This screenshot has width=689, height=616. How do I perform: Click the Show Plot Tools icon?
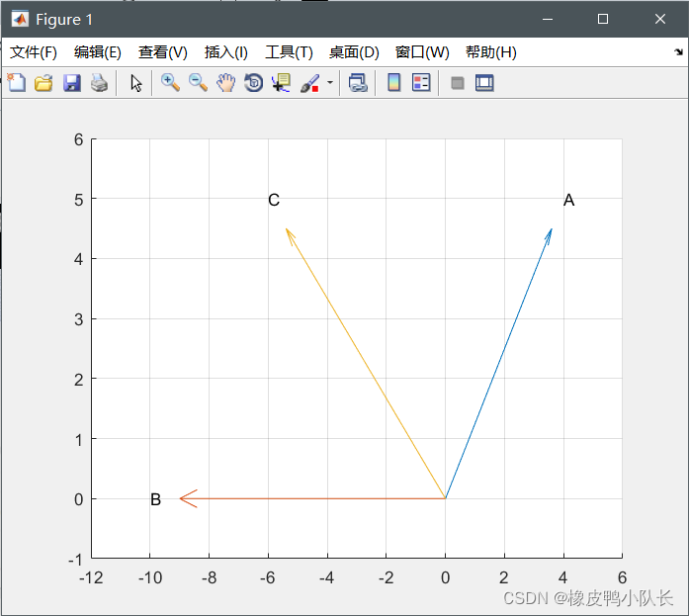point(484,83)
